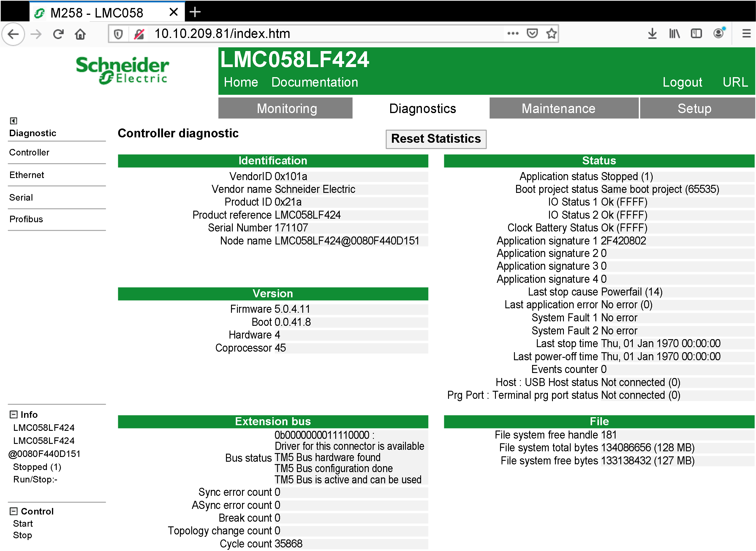Open Ethernet diagnostic in sidebar
The height and width of the screenshot is (551, 756).
pyautogui.click(x=27, y=175)
